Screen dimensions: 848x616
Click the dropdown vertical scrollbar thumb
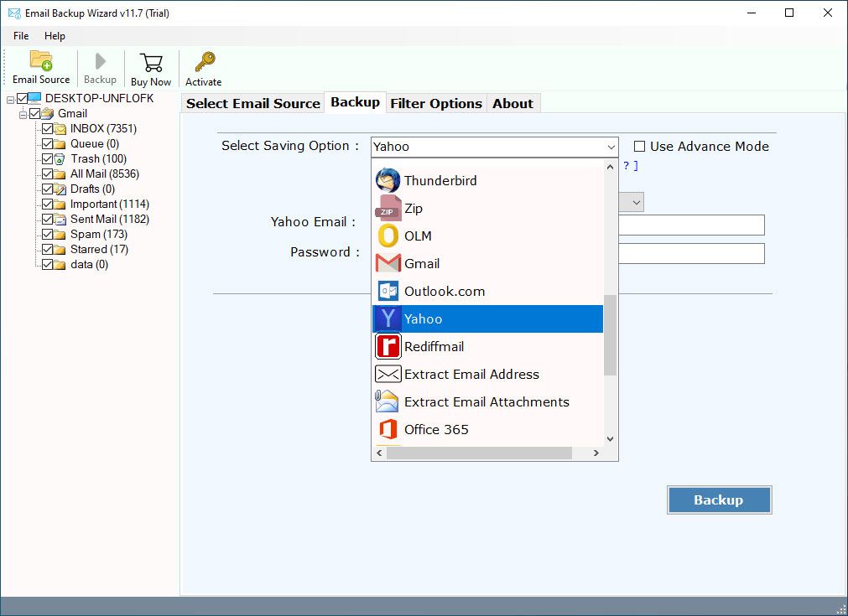click(x=610, y=335)
